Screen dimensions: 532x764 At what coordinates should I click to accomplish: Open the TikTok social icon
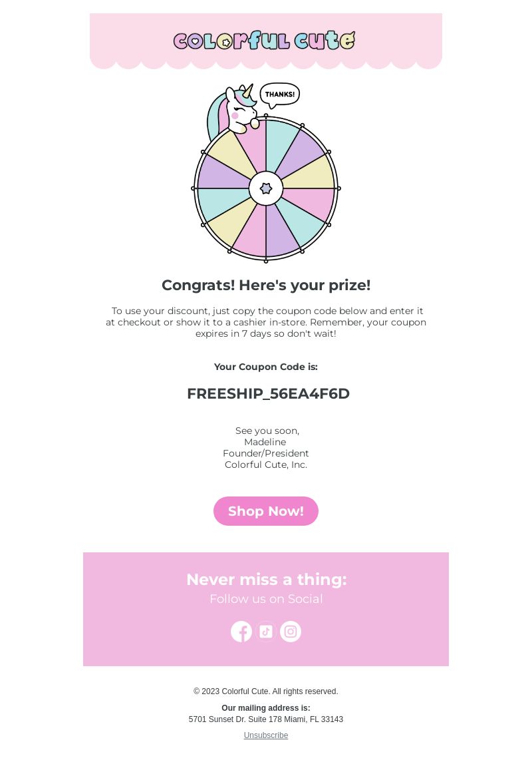tap(266, 632)
